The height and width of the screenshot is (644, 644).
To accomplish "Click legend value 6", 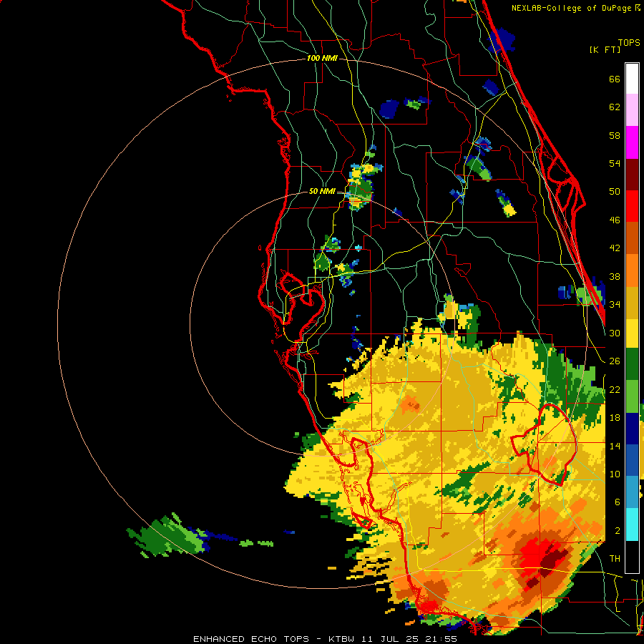I will (x=617, y=502).
